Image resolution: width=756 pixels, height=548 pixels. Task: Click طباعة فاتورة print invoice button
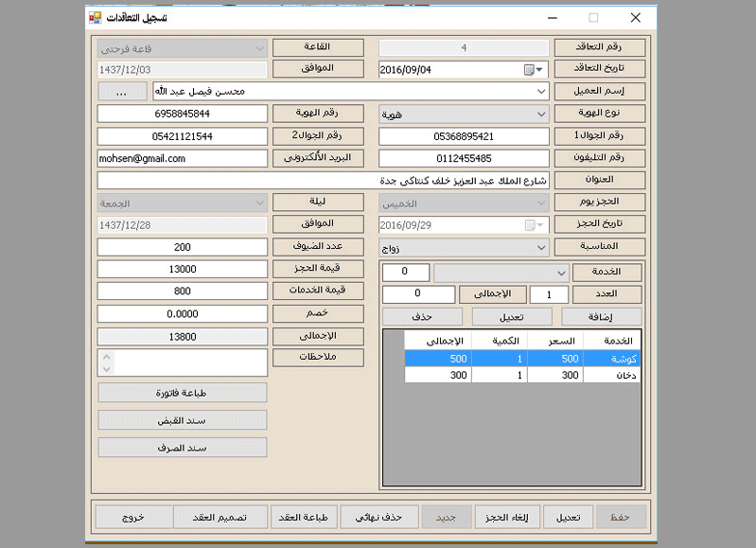pos(183,393)
